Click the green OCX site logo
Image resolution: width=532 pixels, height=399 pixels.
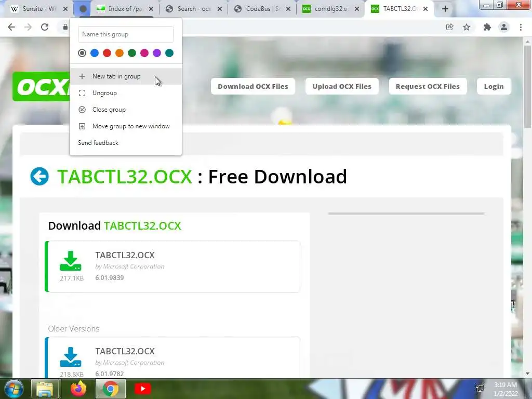point(42,87)
